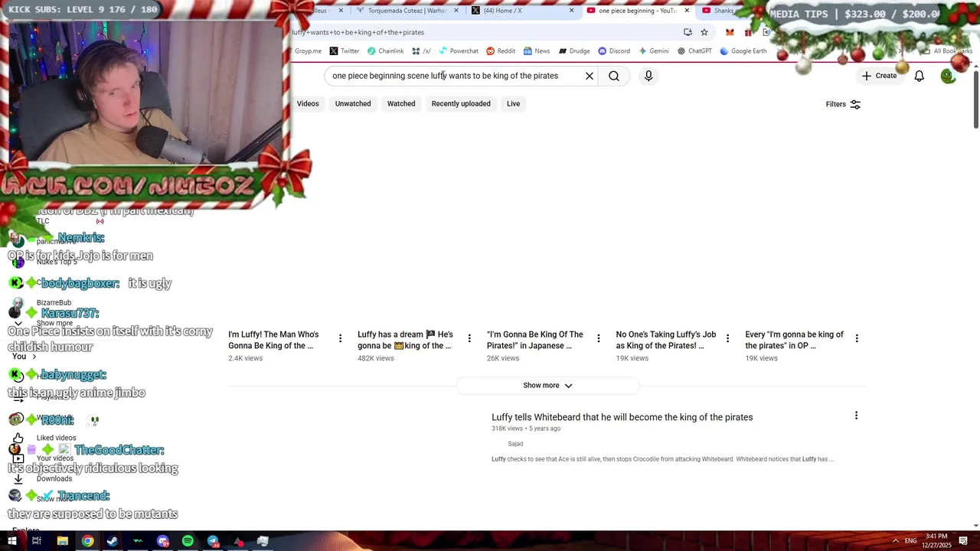Bookmark this page with the star icon
This screenshot has height=551, width=980.
[704, 32]
